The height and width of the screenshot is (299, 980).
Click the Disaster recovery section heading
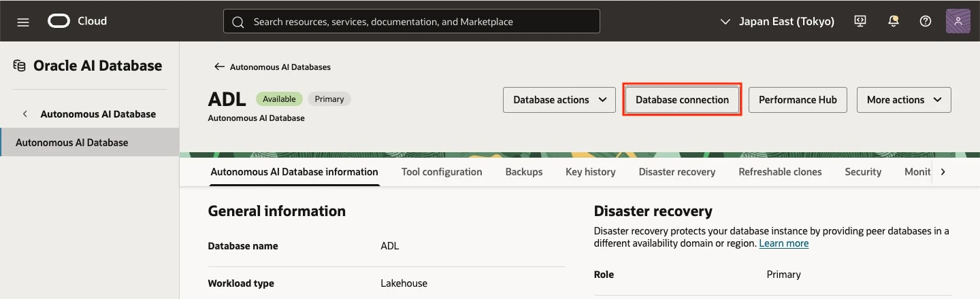(653, 211)
